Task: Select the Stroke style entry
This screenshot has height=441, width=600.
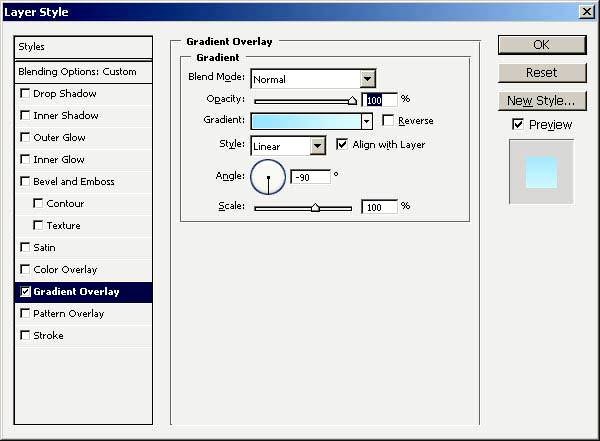Action: pos(48,336)
